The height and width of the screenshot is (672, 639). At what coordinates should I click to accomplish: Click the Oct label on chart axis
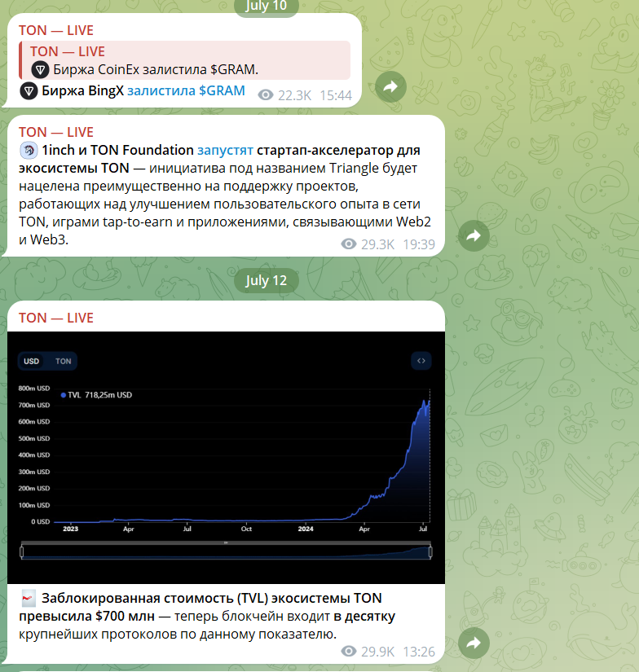pos(247,529)
